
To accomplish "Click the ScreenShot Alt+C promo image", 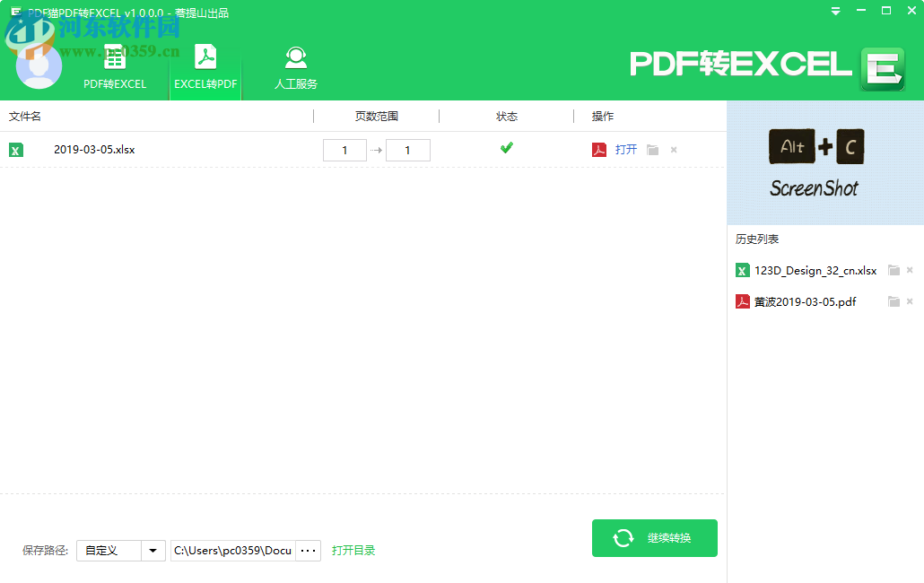I will [x=815, y=161].
